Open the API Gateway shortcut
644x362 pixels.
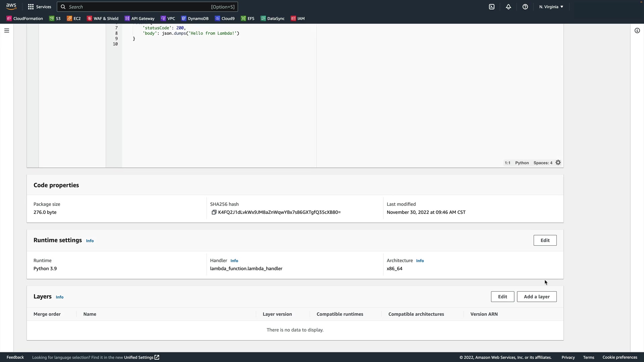click(140, 18)
